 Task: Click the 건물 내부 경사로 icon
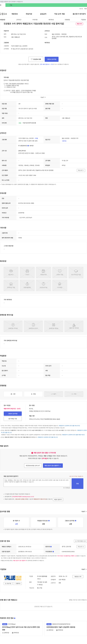pos(74,326)
